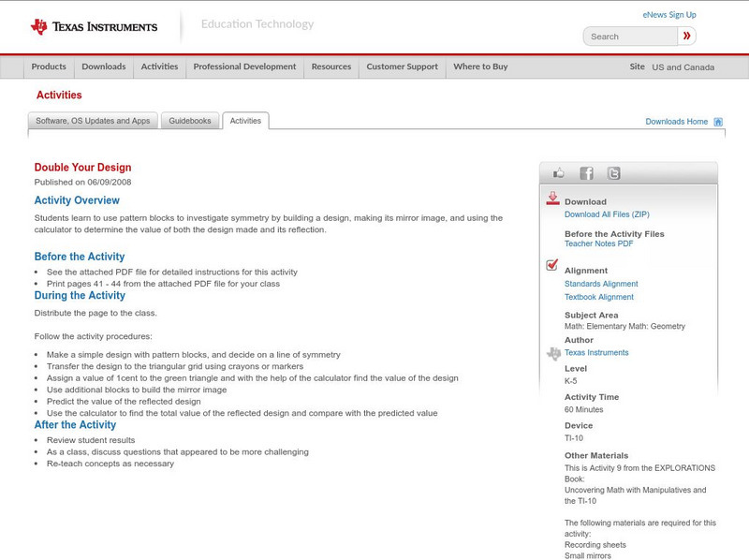
Task: Click the Texas Instruments logo
Action: tap(94, 26)
